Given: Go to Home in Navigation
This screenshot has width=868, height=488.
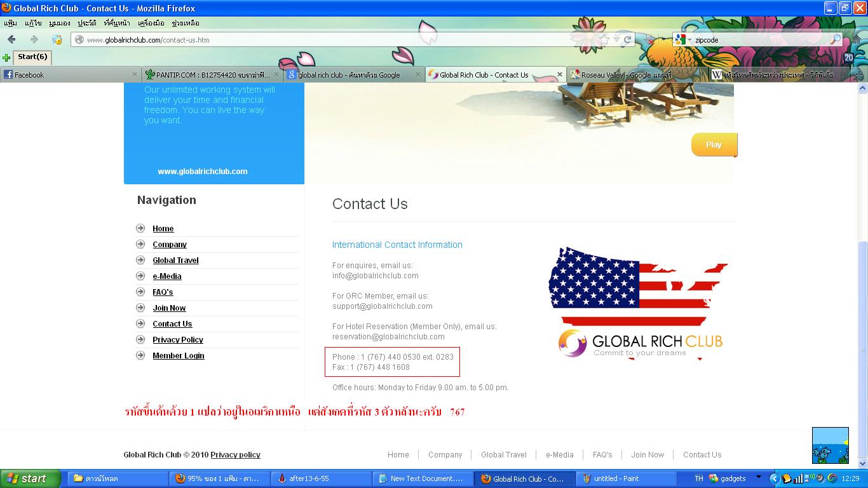Looking at the screenshot, I should coord(163,229).
